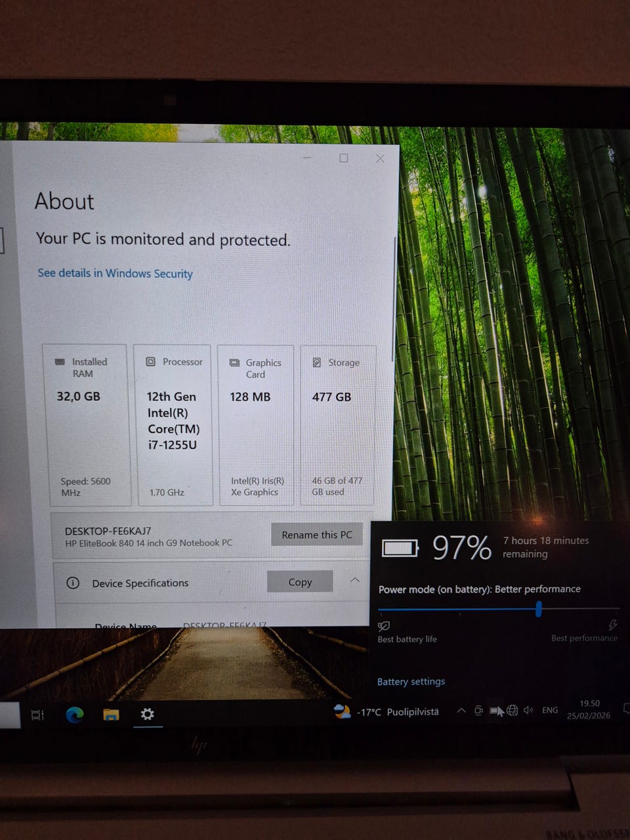Open the network globe tray icon

[x=513, y=710]
